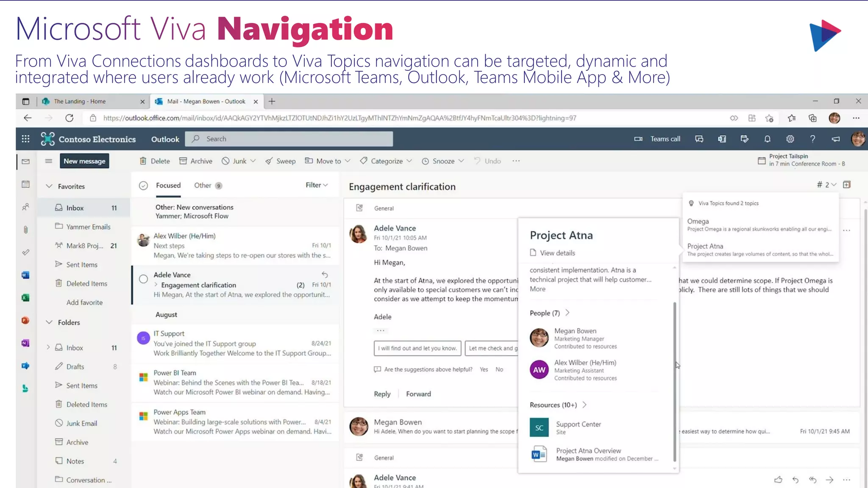868x488 pixels.
Task: Expand the Engagement clarification conversation thread
Action: click(x=156, y=285)
